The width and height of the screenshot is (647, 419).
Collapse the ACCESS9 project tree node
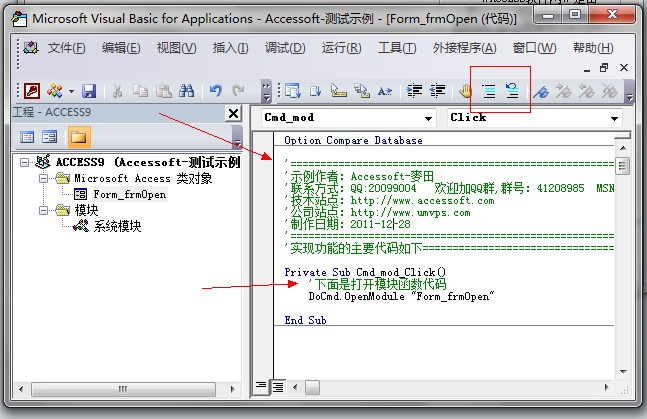(24, 162)
